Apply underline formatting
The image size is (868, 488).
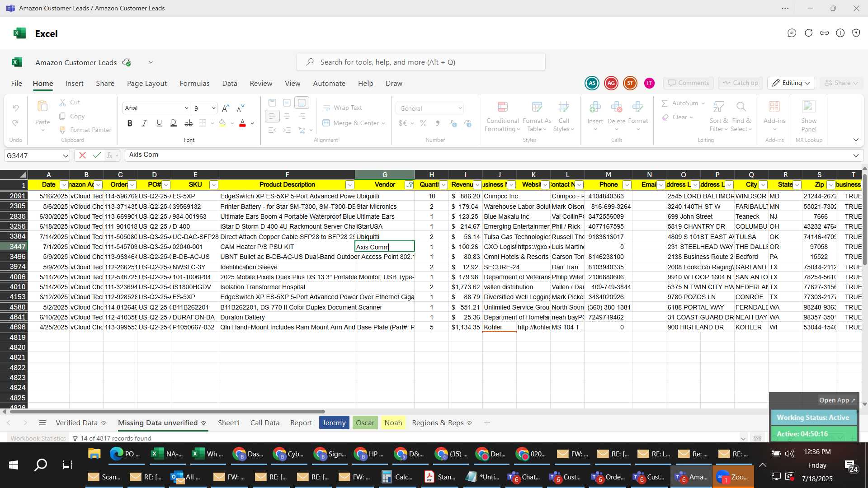point(159,123)
